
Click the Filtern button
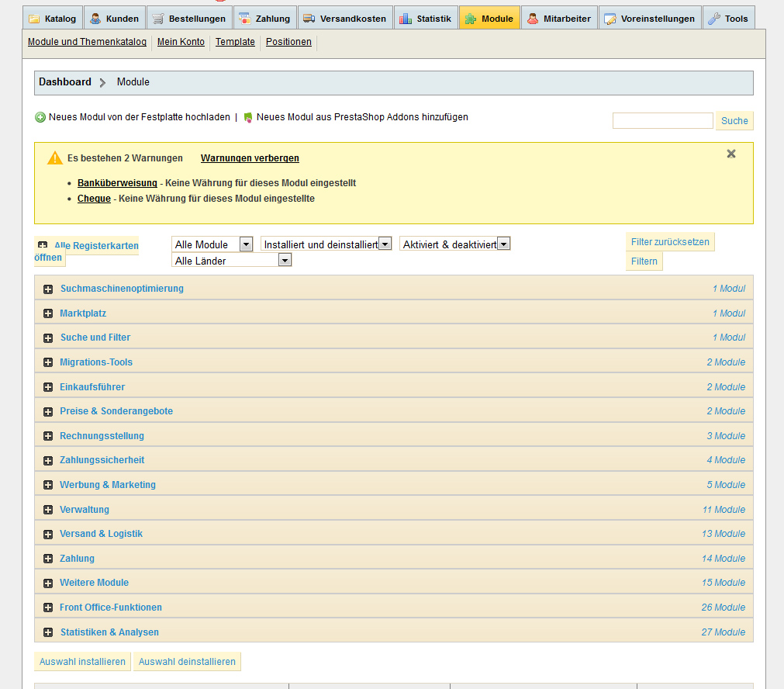(x=644, y=261)
